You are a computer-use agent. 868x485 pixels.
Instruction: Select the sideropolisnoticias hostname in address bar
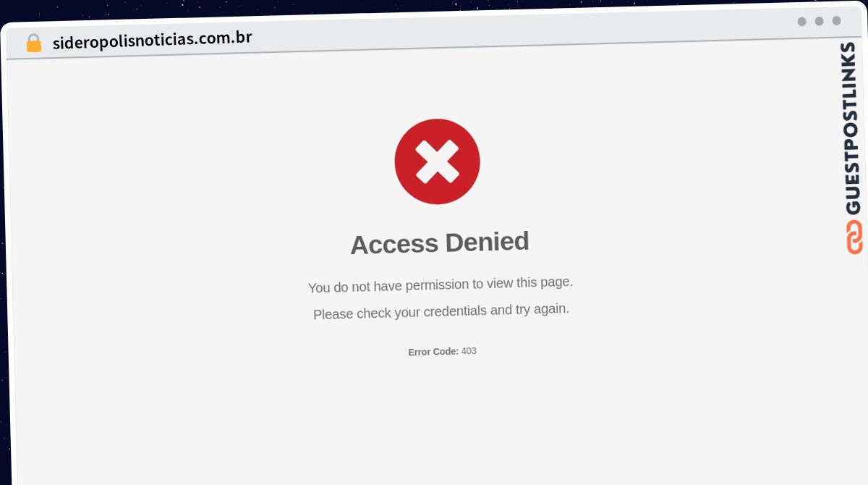(x=124, y=41)
